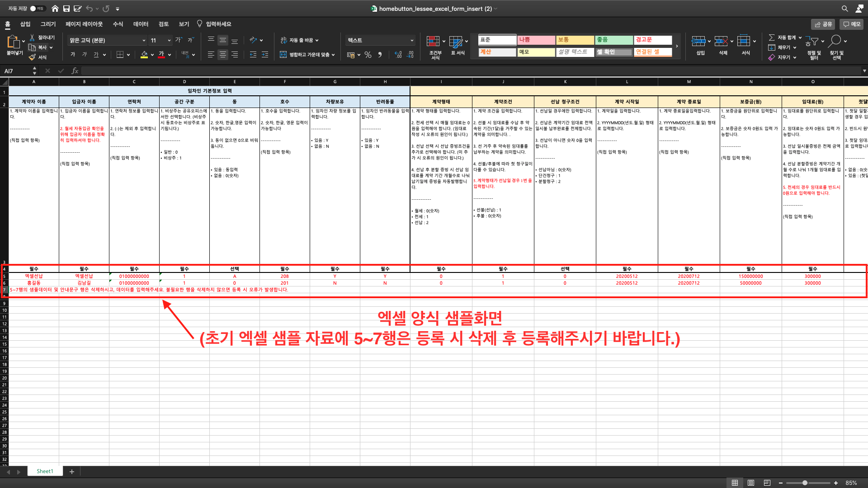Screen dimensions: 868x488
Task: Click the 공유 (Share) button
Action: point(823,24)
